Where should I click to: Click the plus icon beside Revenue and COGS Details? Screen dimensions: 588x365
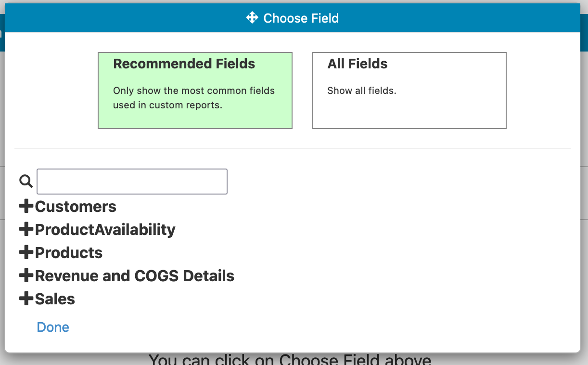(x=26, y=276)
